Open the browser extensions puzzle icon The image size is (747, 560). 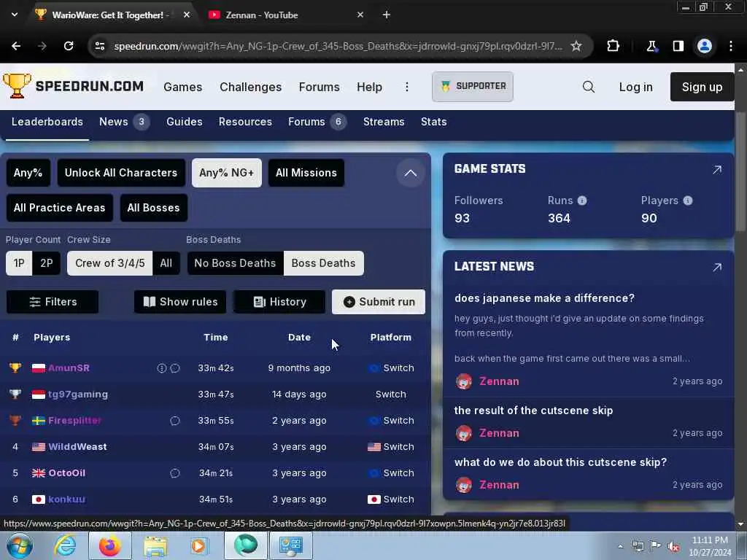(613, 46)
